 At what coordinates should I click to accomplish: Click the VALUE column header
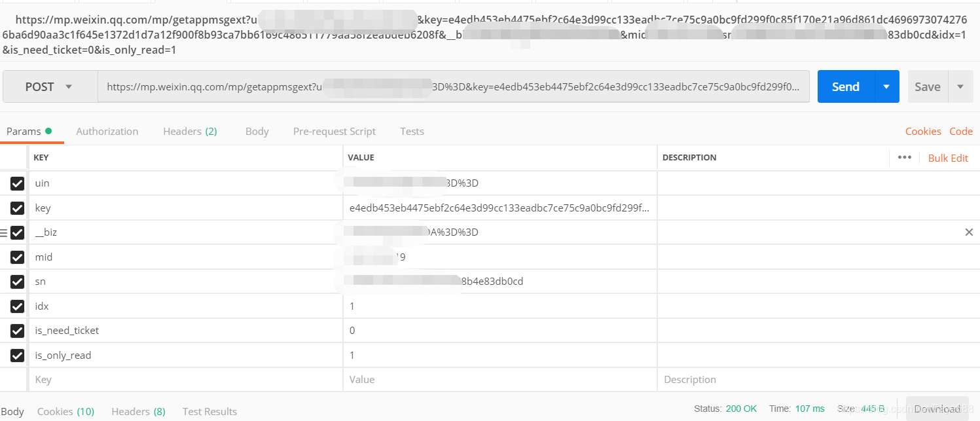pos(361,158)
